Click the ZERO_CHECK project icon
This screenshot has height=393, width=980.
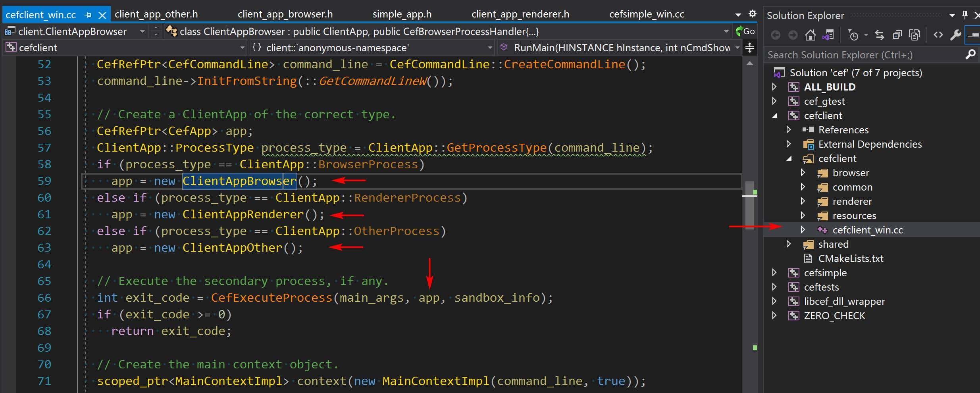click(x=793, y=316)
